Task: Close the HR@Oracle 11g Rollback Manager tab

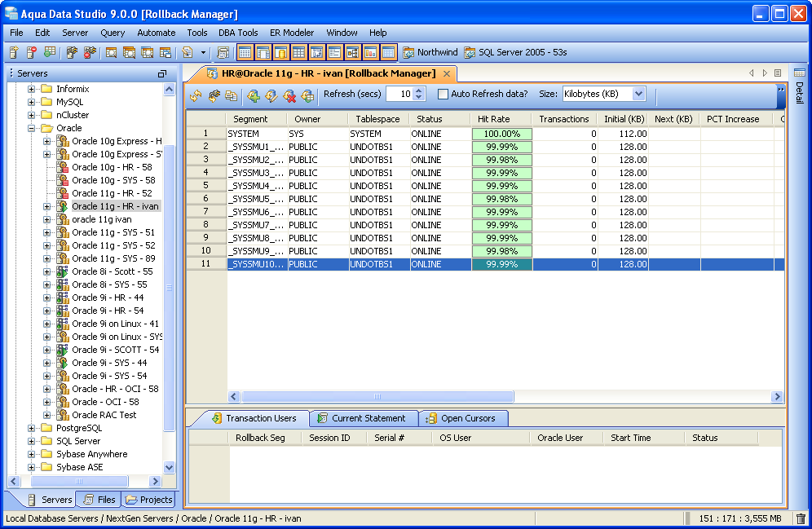Action: (447, 73)
